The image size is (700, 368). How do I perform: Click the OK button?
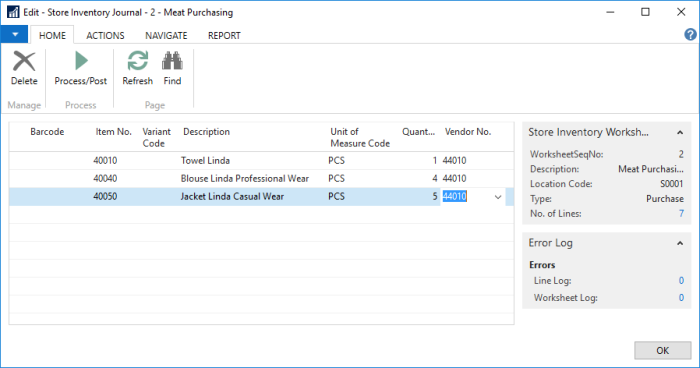point(662,351)
